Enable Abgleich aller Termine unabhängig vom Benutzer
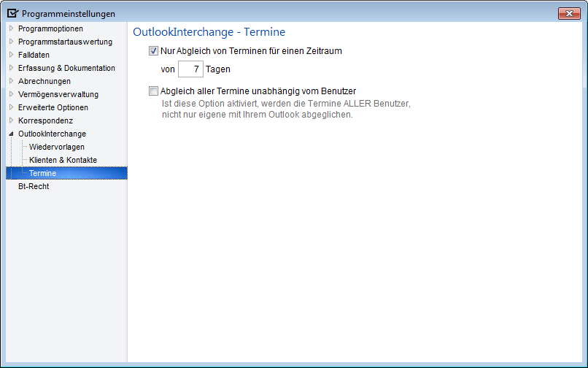This screenshot has width=588, height=368. click(153, 91)
